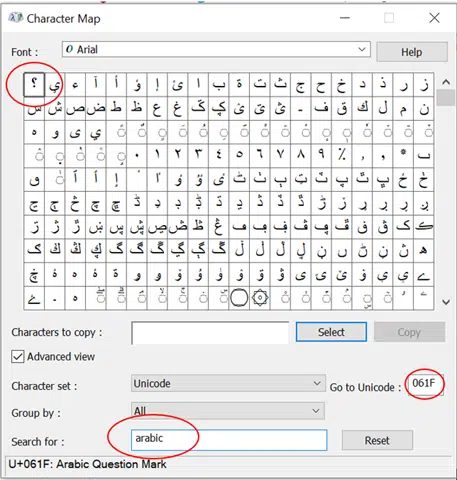
Task: Focus the Characters to copy field
Action: pos(210,333)
